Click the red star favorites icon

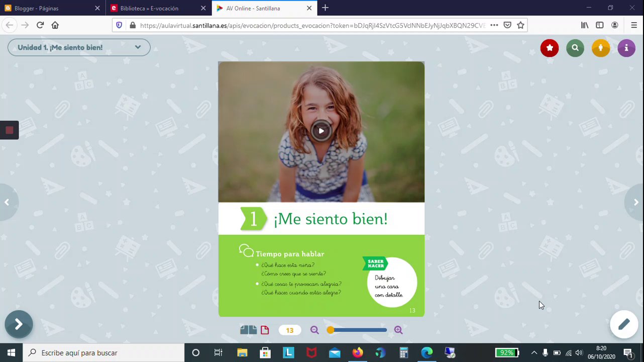(x=550, y=48)
